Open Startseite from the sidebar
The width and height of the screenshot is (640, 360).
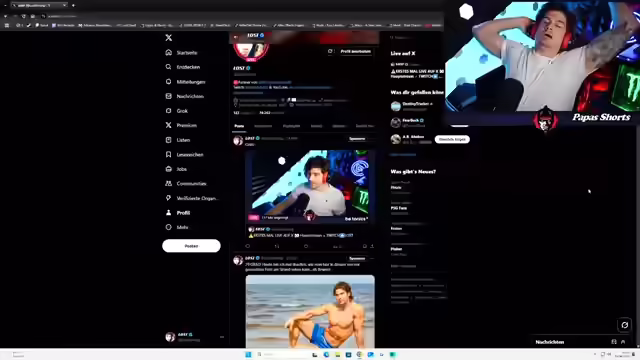point(182,53)
